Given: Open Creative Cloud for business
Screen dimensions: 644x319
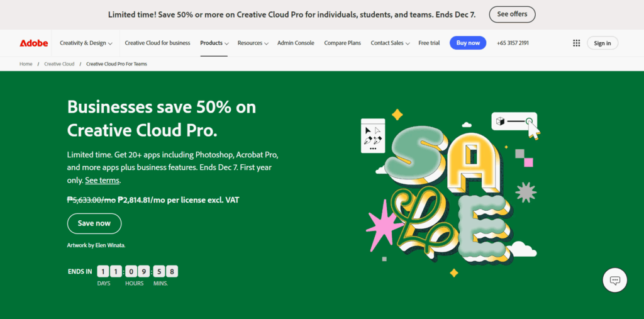Looking at the screenshot, I should (x=157, y=43).
